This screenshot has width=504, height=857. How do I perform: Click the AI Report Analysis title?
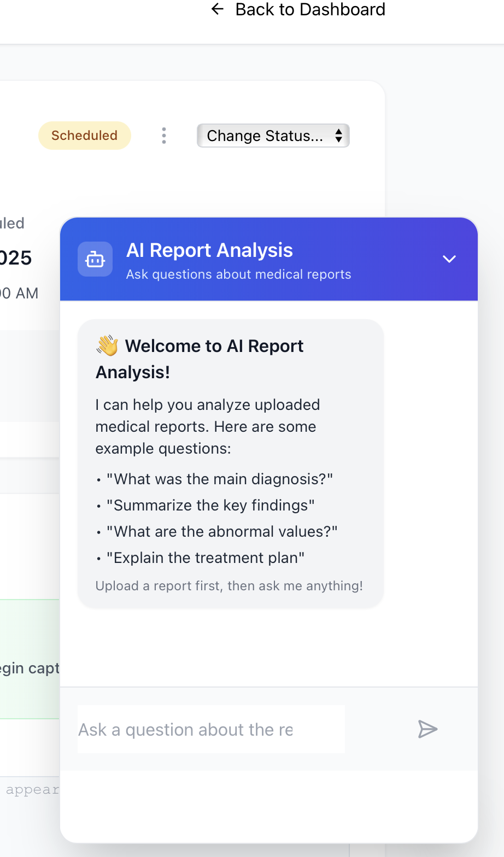pos(209,250)
